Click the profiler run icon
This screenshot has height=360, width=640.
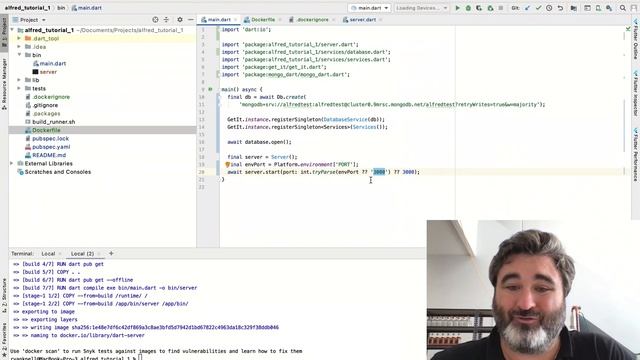tap(490, 8)
